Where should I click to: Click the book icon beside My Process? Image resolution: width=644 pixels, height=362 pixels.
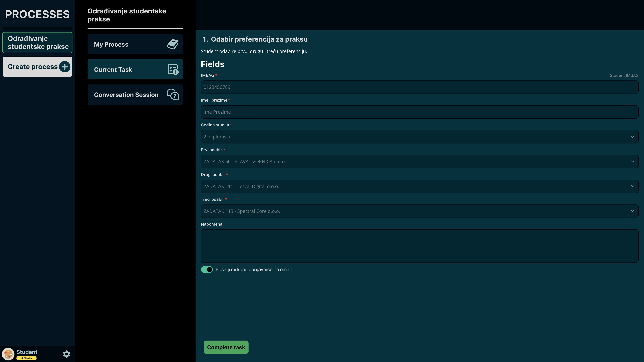(x=173, y=44)
